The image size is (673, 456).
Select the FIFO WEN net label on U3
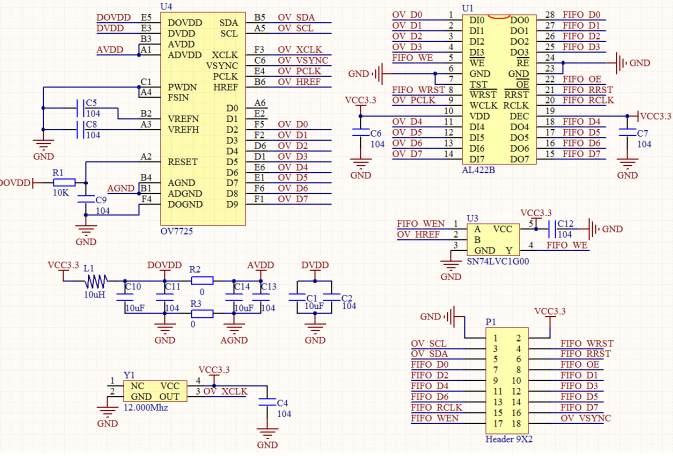click(420, 224)
